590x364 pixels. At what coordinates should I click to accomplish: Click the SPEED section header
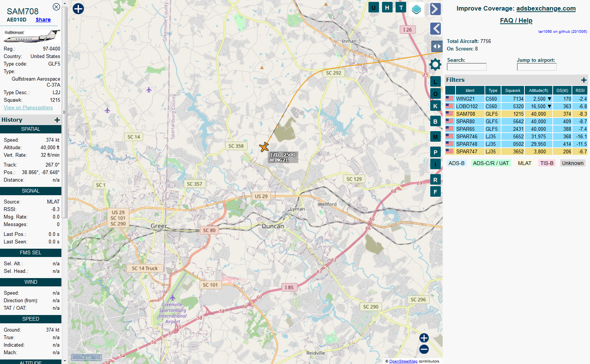coord(31,319)
